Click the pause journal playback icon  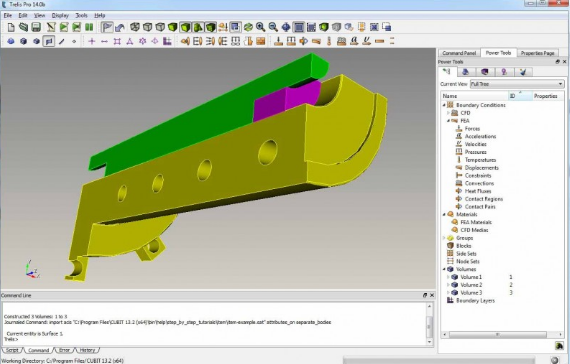[89, 27]
